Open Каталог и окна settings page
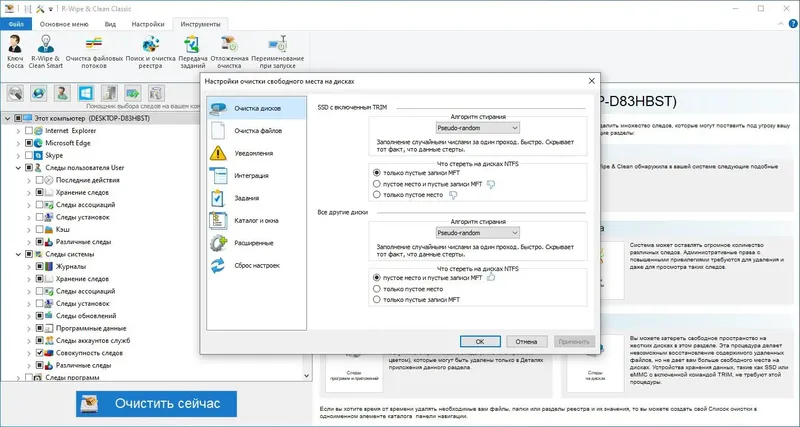Image resolution: width=800 pixels, height=427 pixels. coord(256,220)
